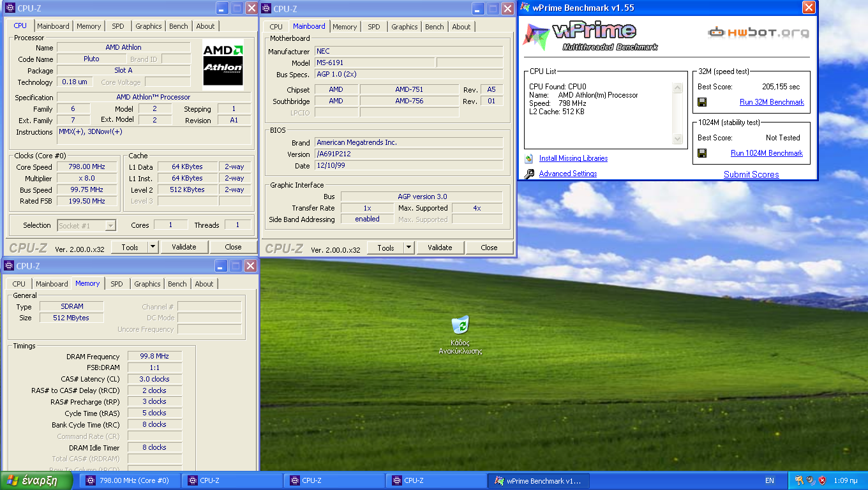Open the Advanced Settings link
The height and width of the screenshot is (490, 868).
(x=568, y=174)
